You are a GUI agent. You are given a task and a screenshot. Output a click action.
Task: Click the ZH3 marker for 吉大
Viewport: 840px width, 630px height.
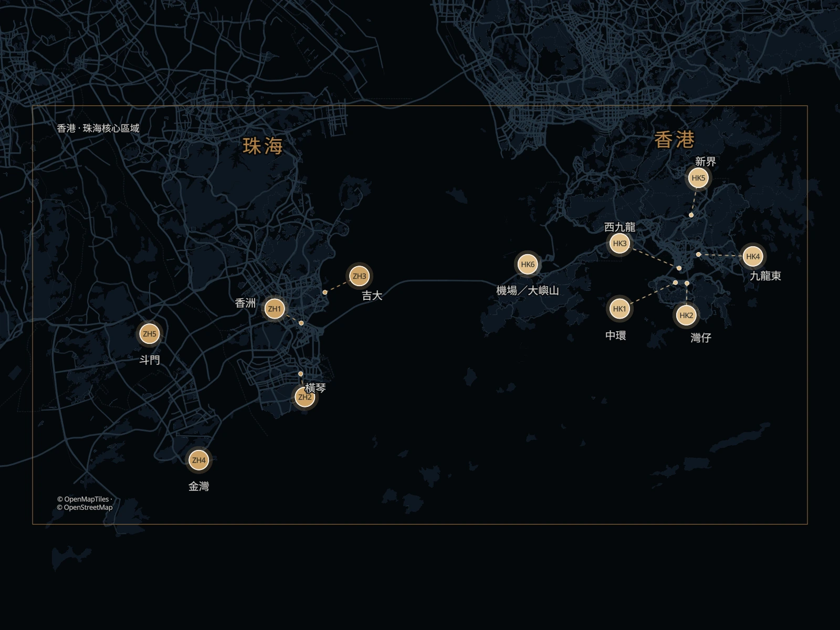point(360,276)
